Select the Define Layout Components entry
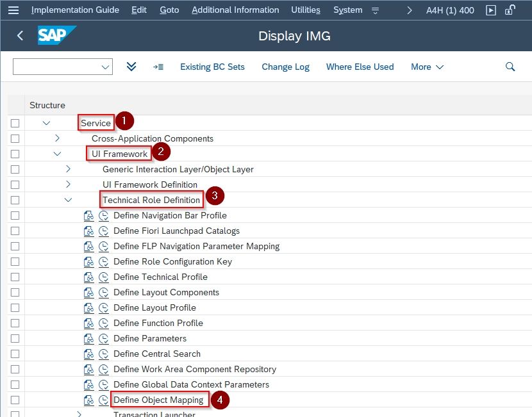 click(x=166, y=292)
